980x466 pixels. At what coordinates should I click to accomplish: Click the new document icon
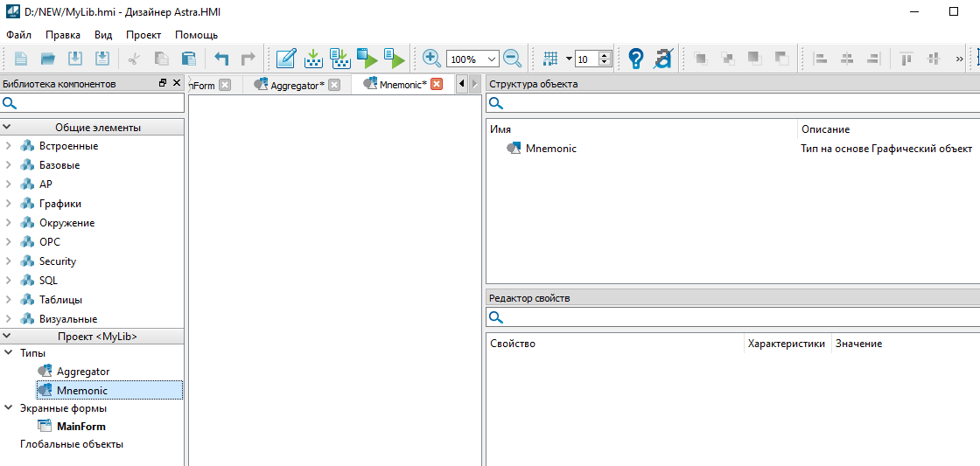pyautogui.click(x=21, y=59)
